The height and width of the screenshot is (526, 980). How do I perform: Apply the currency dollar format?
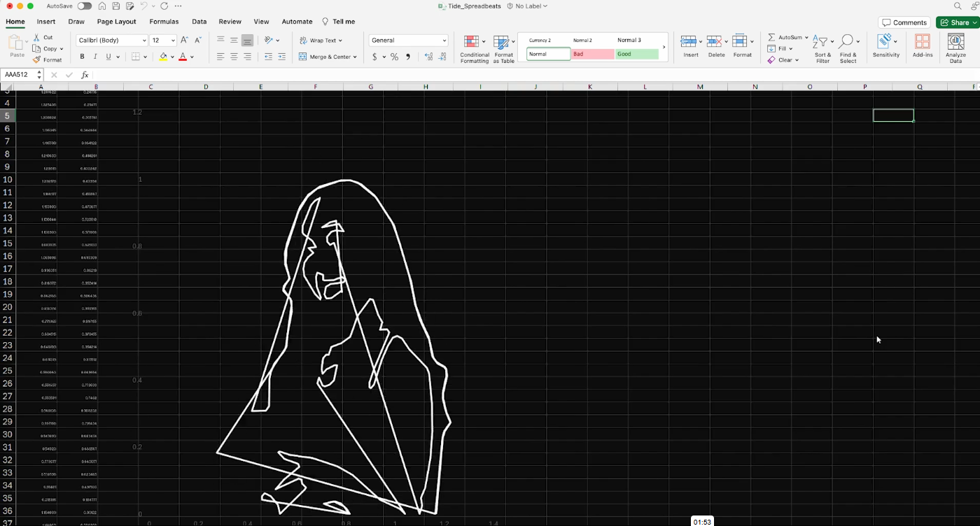(375, 57)
